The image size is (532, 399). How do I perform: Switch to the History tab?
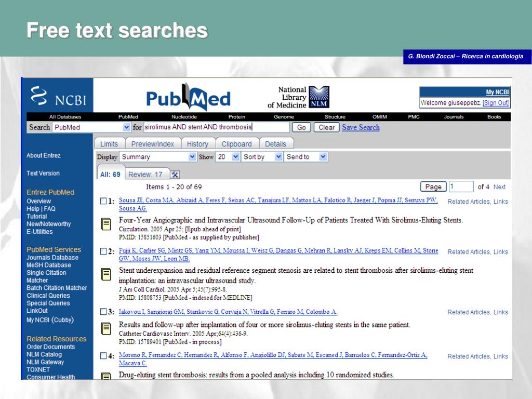pos(198,144)
